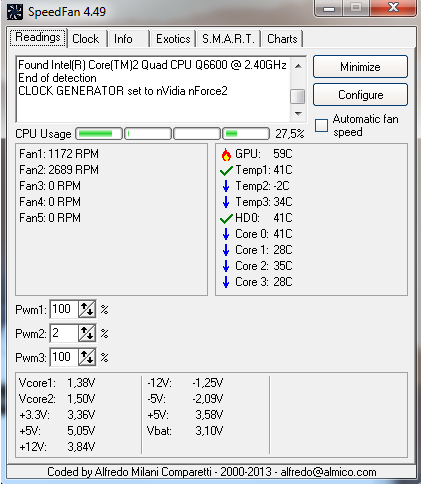
Task: Click the HD0 41C temperature value
Action: 283,218
